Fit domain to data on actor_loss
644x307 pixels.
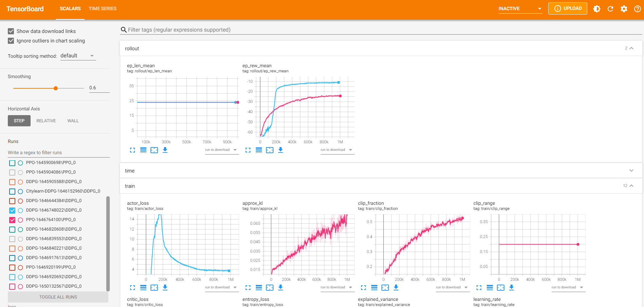pos(154,288)
